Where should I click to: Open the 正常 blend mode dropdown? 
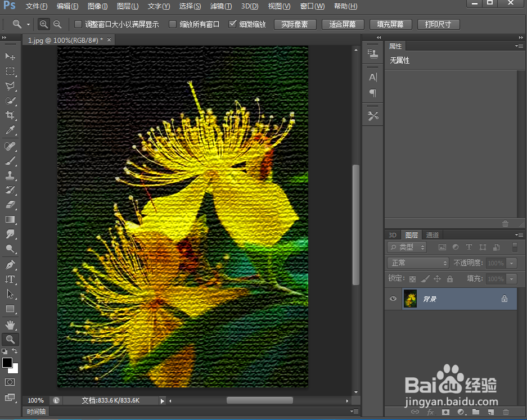pyautogui.click(x=418, y=263)
